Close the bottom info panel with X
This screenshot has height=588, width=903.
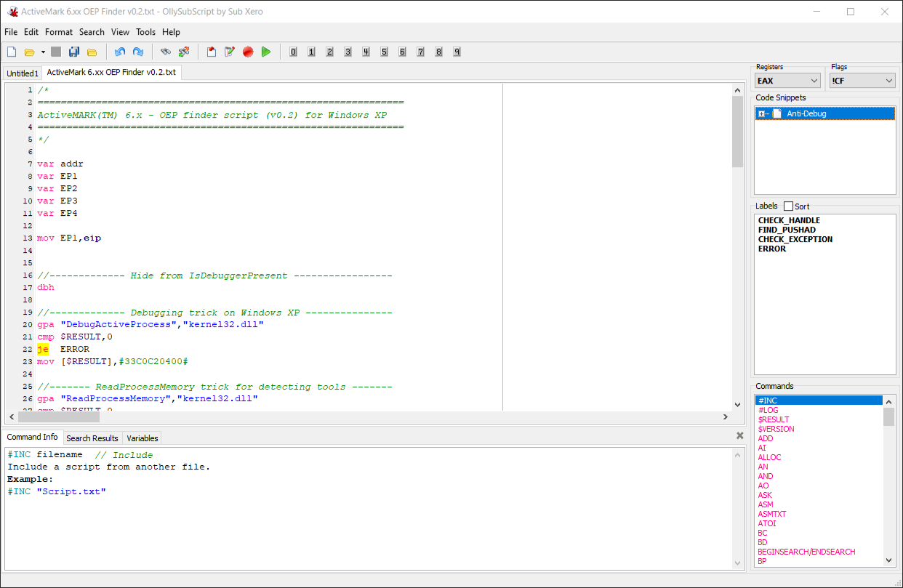click(740, 436)
